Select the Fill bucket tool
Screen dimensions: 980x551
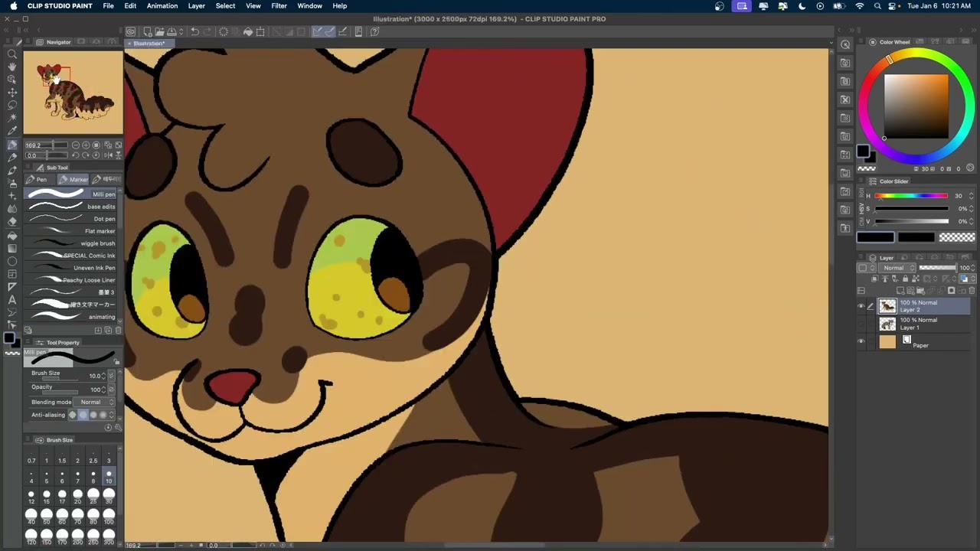(12, 235)
